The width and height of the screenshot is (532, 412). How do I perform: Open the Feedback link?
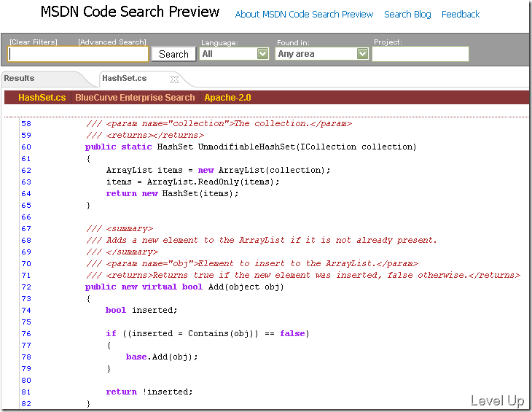coord(461,15)
